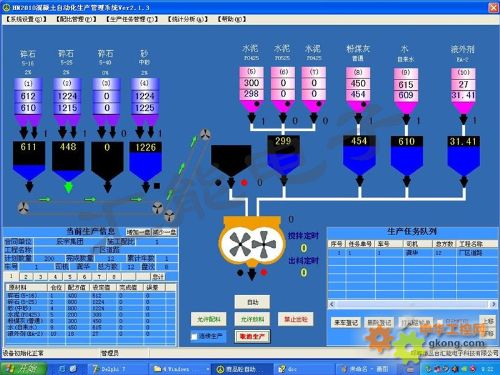This screenshot has width=500, height=375.
Task: Click the black intermediate aggregate hopper
Action: (x=231, y=160)
